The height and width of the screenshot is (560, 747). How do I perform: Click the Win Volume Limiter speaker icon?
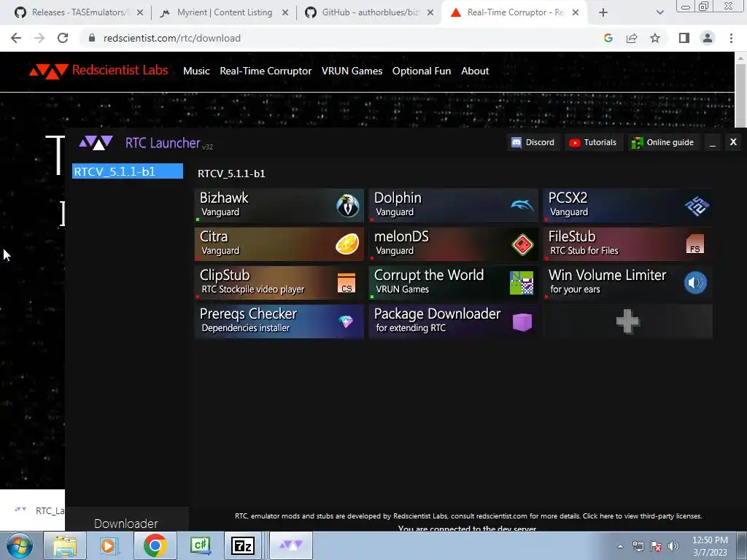[695, 283]
